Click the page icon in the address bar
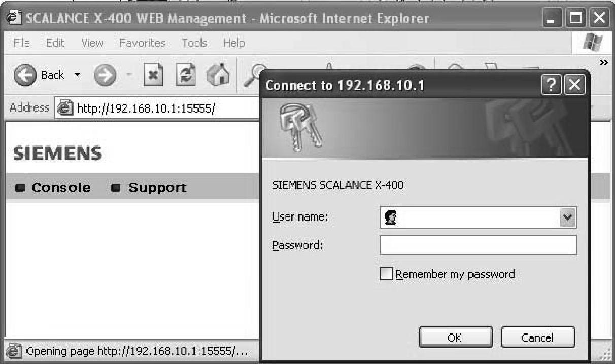The height and width of the screenshot is (364, 615). click(x=64, y=108)
